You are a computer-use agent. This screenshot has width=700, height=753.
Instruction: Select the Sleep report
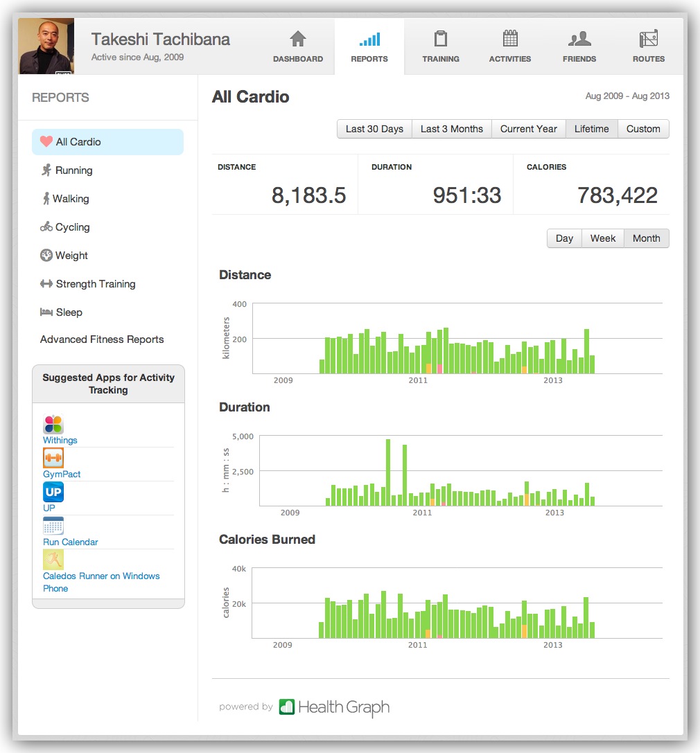coord(69,312)
